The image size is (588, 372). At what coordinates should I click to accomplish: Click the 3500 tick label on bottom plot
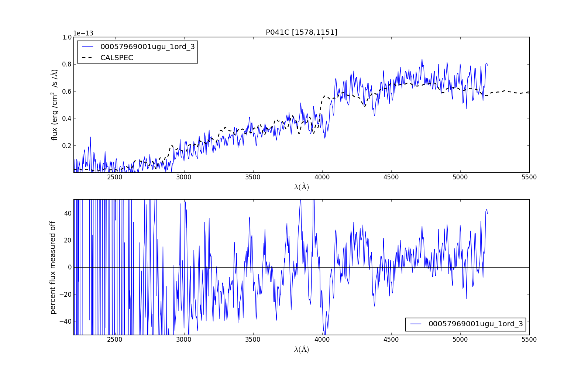click(x=253, y=340)
